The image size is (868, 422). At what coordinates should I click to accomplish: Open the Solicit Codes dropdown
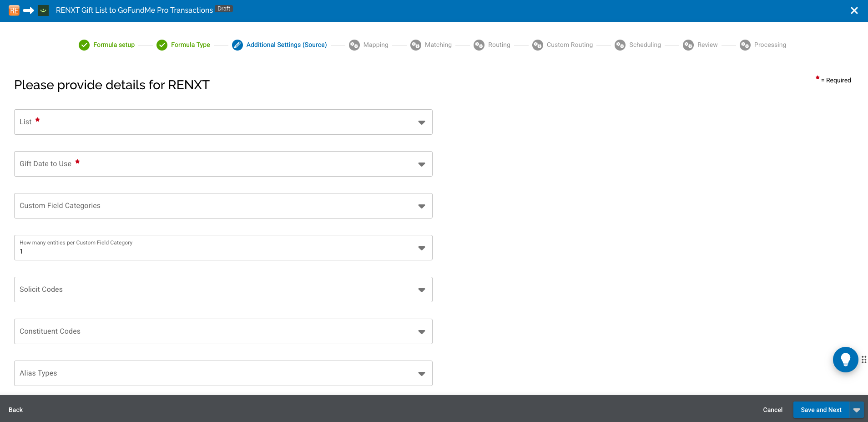coord(223,290)
